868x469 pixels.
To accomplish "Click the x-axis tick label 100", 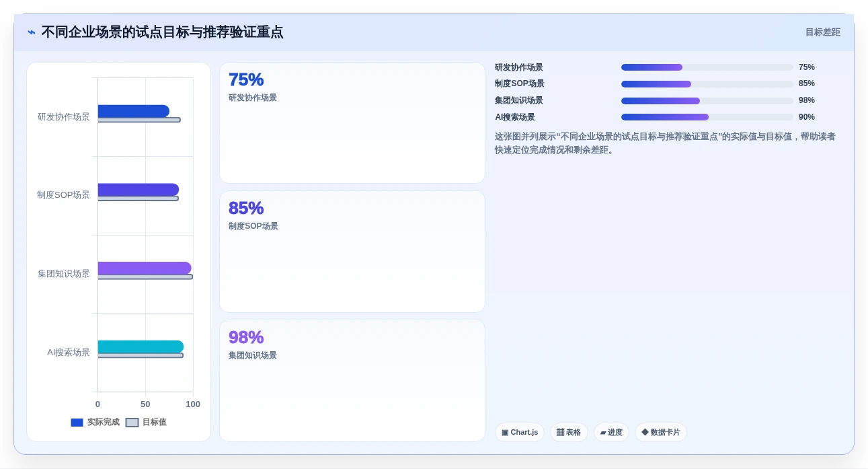I will (x=193, y=404).
